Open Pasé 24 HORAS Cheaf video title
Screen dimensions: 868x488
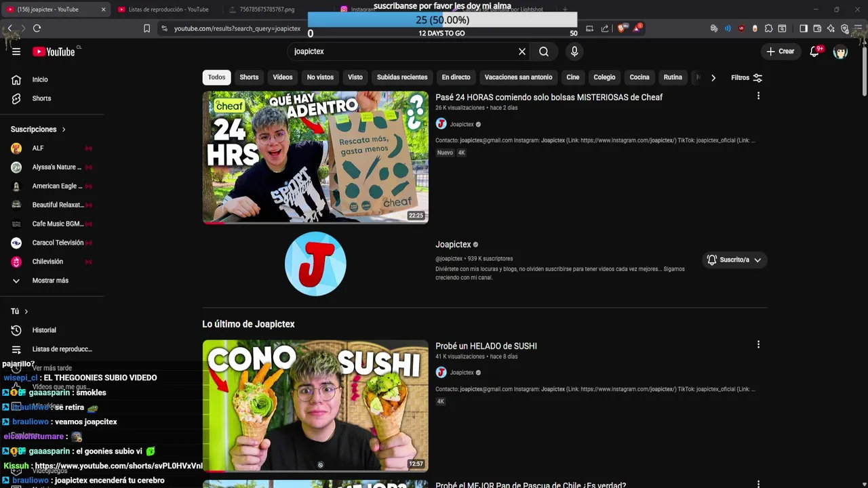549,98
